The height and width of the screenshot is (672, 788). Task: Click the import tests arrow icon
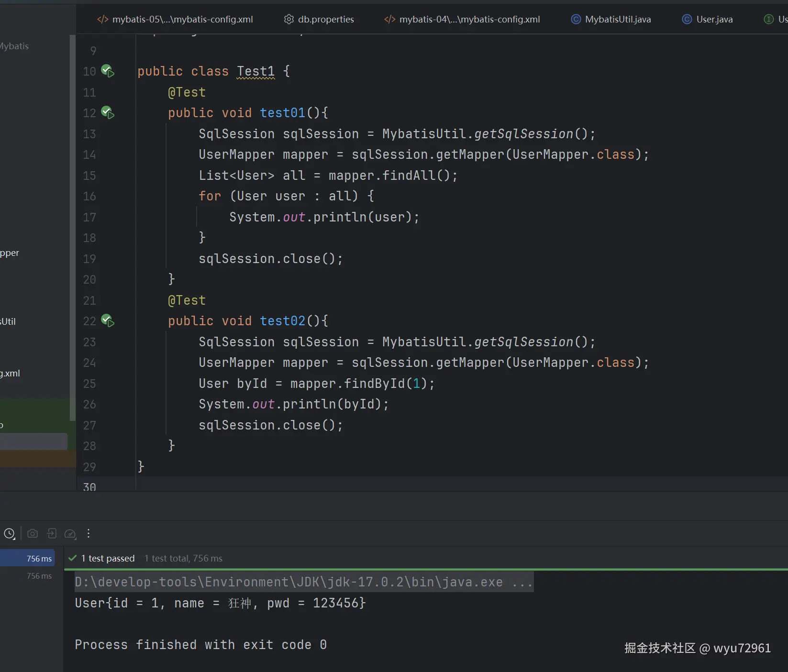[x=52, y=534]
